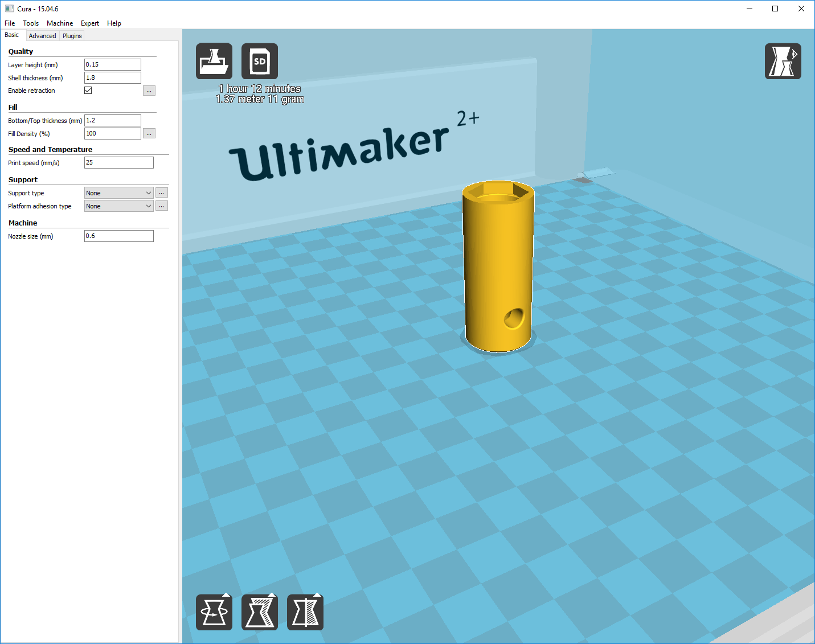Click the Bottom/Top thickness input field
Image resolution: width=815 pixels, height=644 pixels.
113,121
